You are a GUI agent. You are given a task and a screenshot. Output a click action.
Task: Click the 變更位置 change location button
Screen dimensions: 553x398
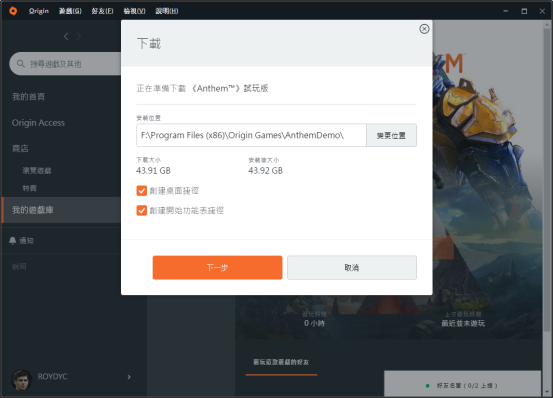(391, 135)
